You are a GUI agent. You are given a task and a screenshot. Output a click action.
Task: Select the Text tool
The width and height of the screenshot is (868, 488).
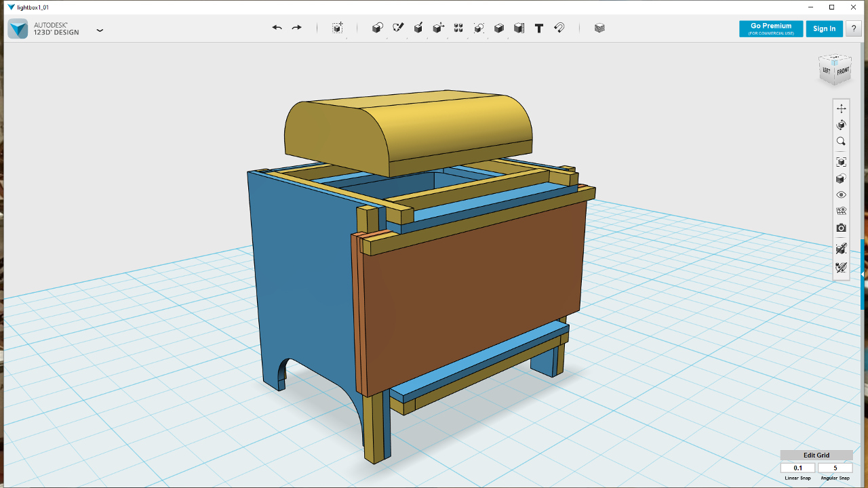click(539, 28)
